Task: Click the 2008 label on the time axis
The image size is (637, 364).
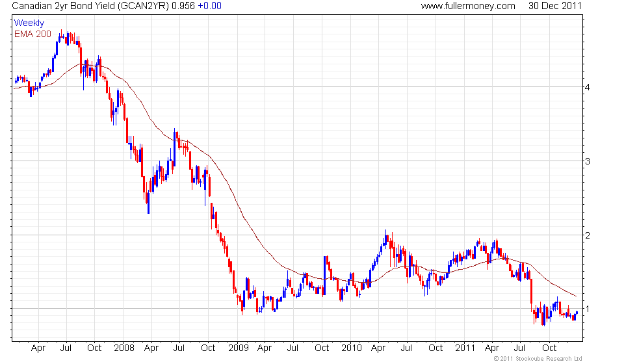Action: pyautogui.click(x=124, y=348)
